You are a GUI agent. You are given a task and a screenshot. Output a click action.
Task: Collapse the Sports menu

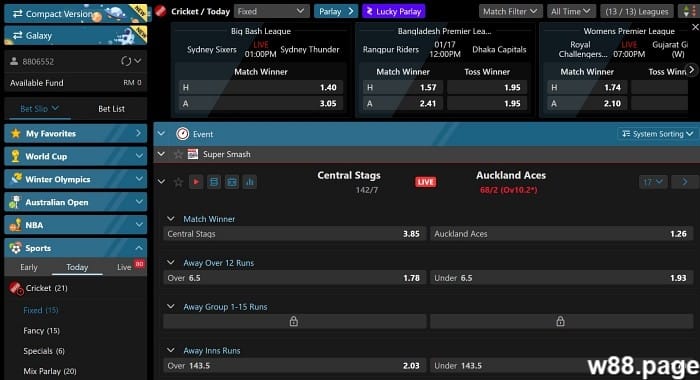coord(75,248)
